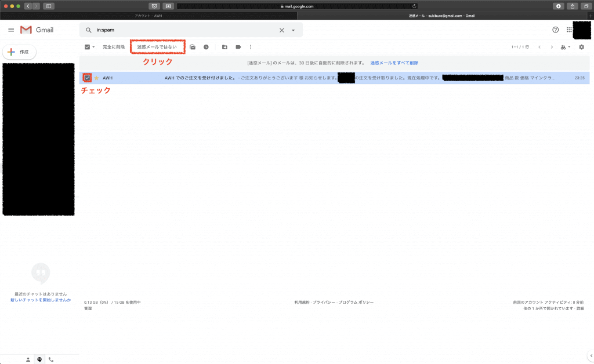Toggle the select-all checkbox in toolbar
This screenshot has height=364, width=594.
pyautogui.click(x=88, y=47)
